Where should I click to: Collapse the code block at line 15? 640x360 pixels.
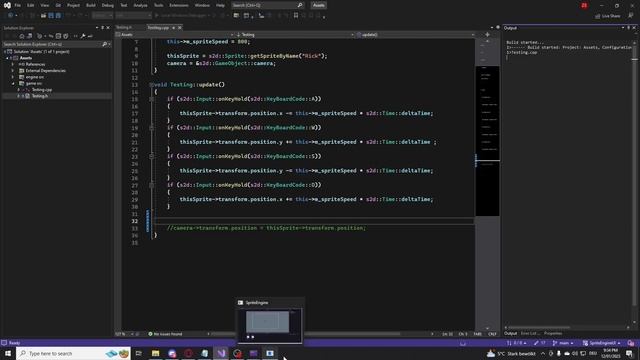click(x=151, y=99)
